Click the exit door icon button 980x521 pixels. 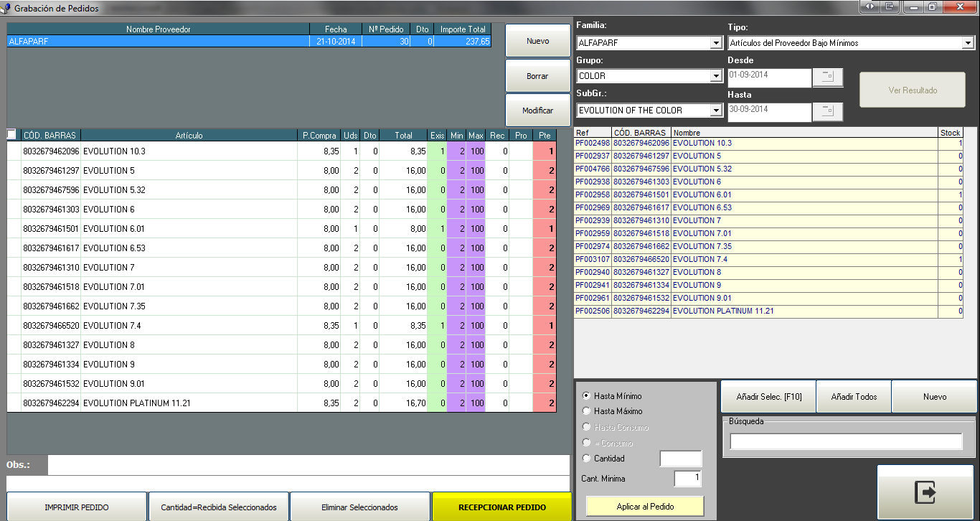[x=926, y=492]
